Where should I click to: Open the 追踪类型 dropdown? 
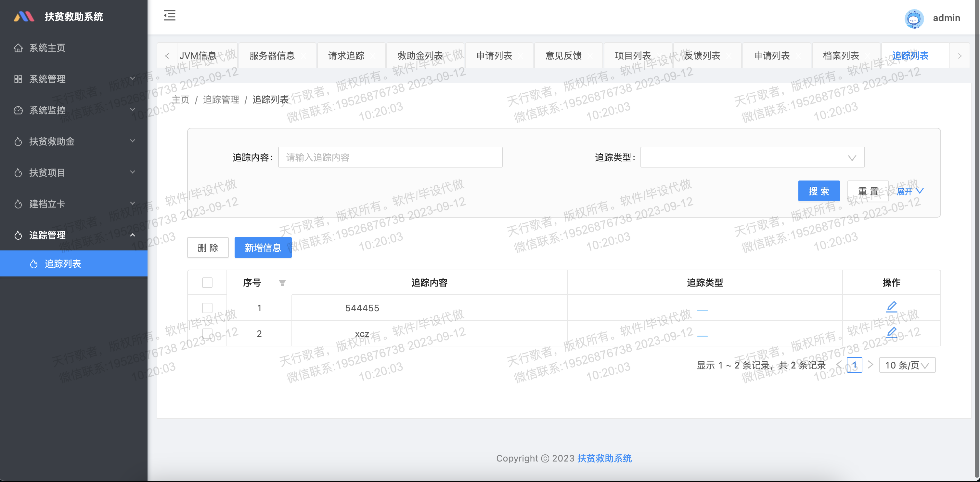point(752,157)
